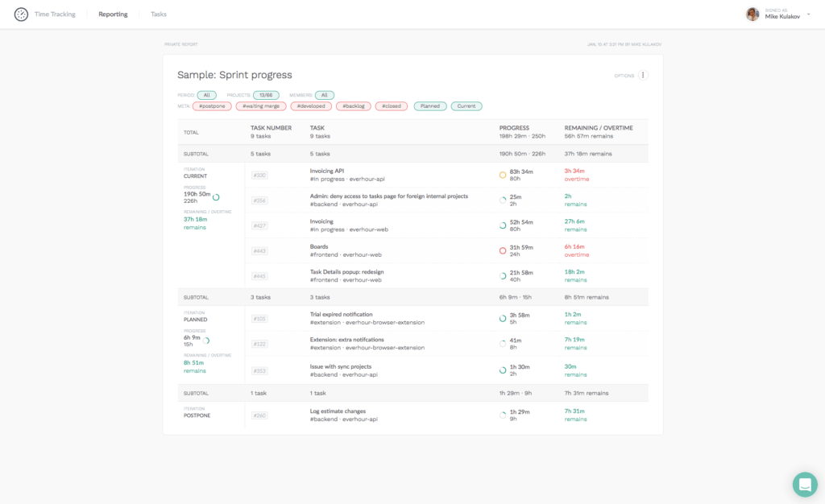Open the Tasks section
The width and height of the screenshot is (825, 504).
coord(158,14)
